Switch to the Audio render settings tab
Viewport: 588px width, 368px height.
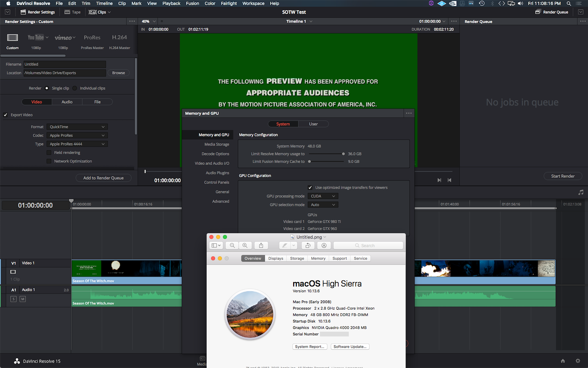[x=67, y=102]
